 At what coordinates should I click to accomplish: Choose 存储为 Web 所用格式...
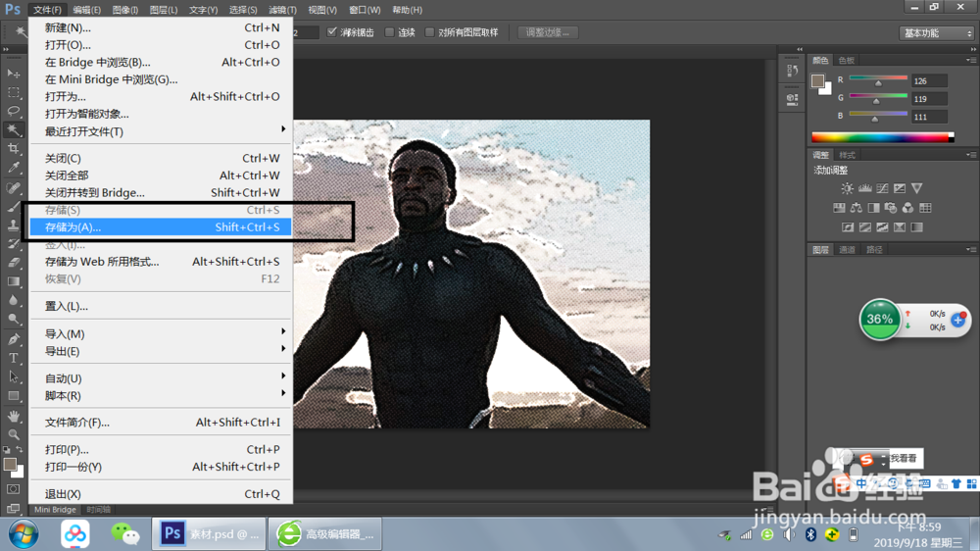[162, 262]
